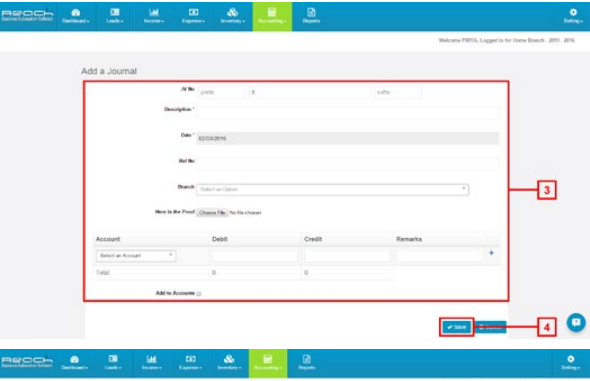Open the round chat help bubble
The width and height of the screenshot is (590, 381).
pyautogui.click(x=576, y=322)
